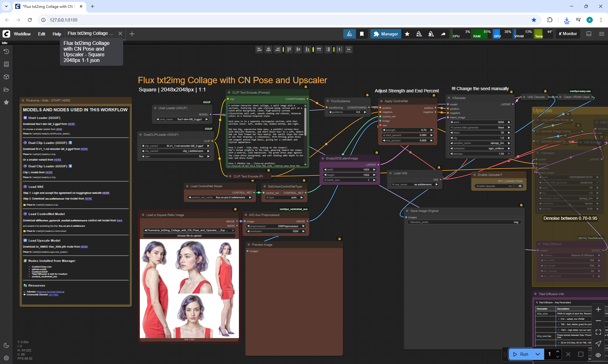Click choose file to upload button
This screenshot has height=364, width=608.
coord(189,236)
